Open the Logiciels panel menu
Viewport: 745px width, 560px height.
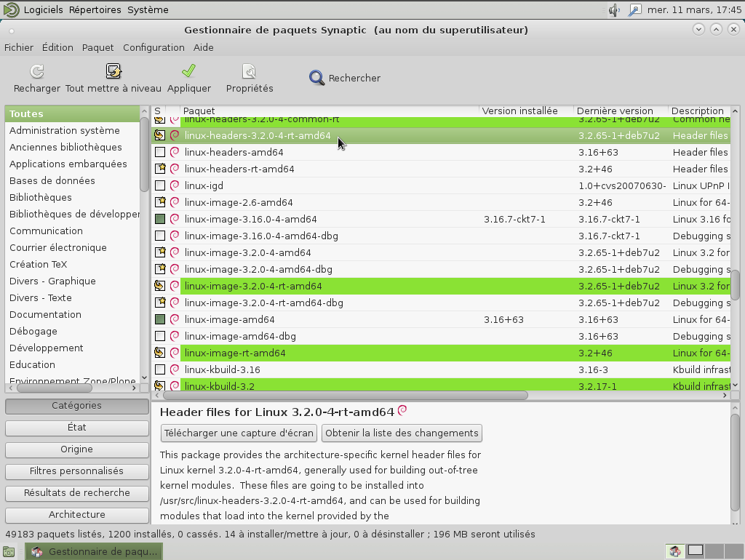(43, 10)
